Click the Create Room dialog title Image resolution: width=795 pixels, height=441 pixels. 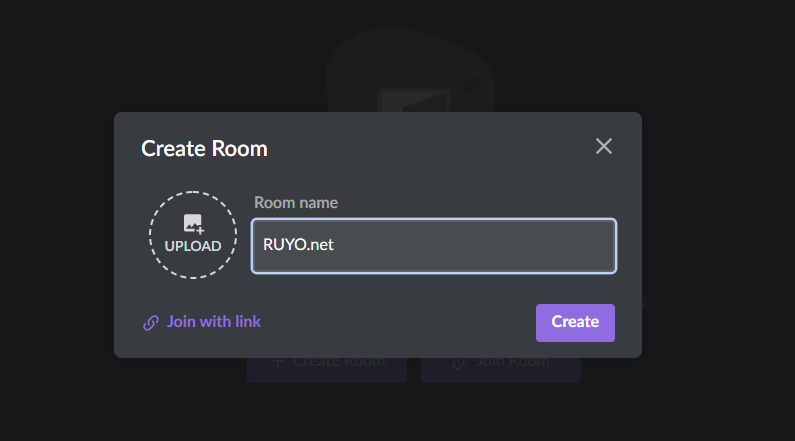[204, 149]
